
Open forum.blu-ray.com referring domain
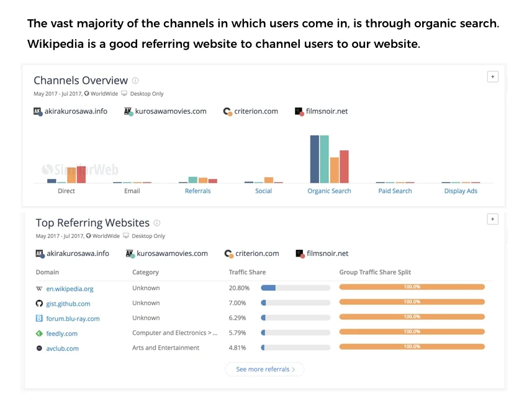tap(73, 319)
